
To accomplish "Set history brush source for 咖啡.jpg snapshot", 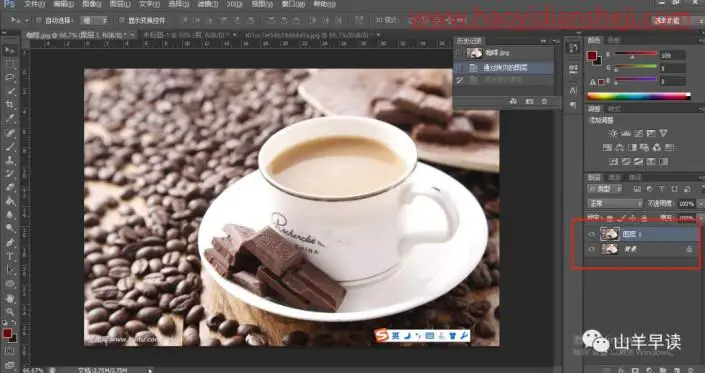I will point(460,53).
